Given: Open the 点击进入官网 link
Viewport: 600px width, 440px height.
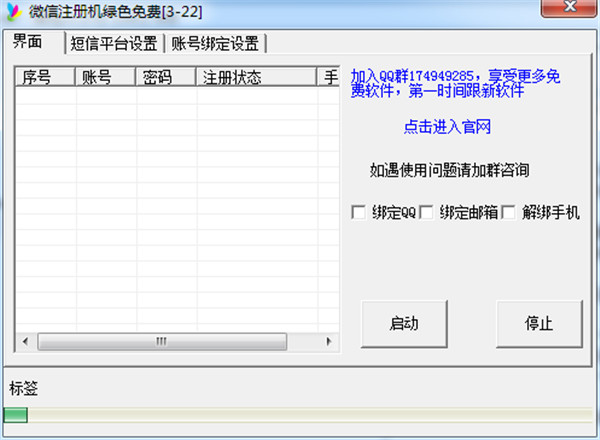Looking at the screenshot, I should point(447,127).
